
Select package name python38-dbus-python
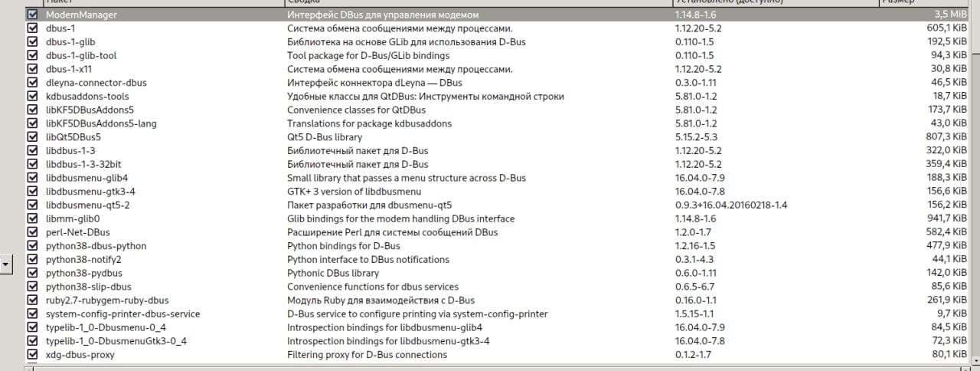click(x=96, y=246)
